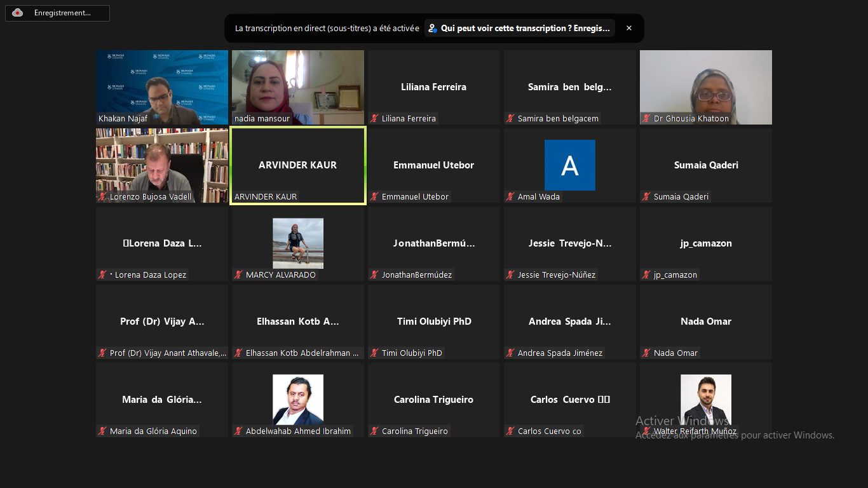Select the Timi Olubiyi PhD participant tile
The width and height of the screenshot is (868, 488).
pyautogui.click(x=434, y=322)
